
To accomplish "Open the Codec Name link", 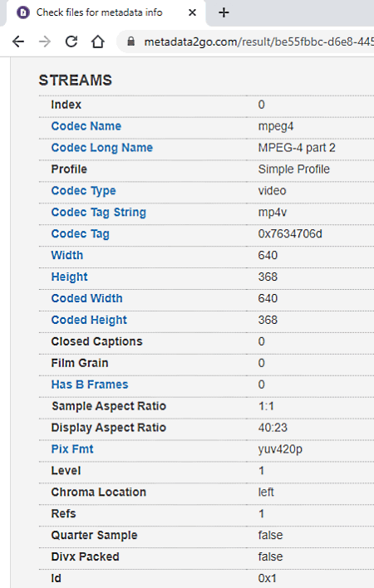I will pyautogui.click(x=86, y=126).
